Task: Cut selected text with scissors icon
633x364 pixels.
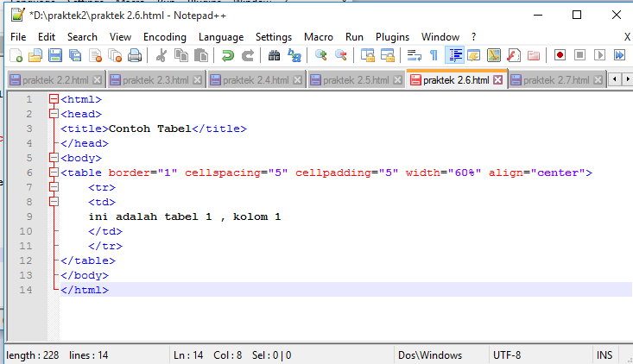Action: pyautogui.click(x=161, y=55)
